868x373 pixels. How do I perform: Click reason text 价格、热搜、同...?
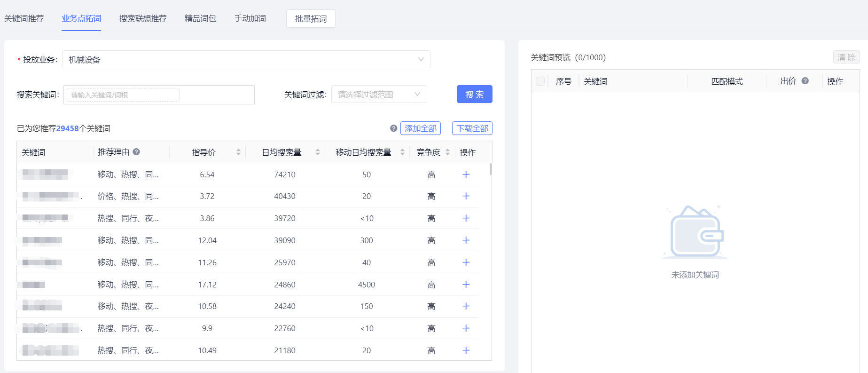(x=128, y=196)
